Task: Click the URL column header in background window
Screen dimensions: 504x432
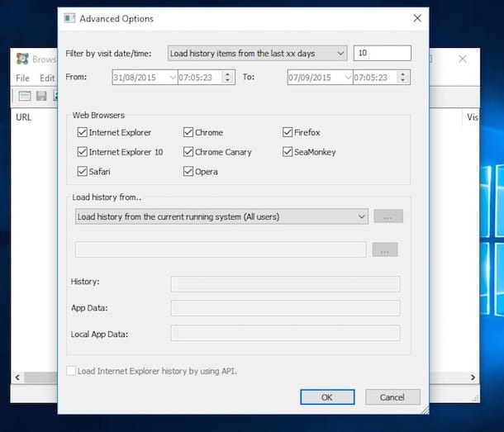Action: click(x=24, y=117)
